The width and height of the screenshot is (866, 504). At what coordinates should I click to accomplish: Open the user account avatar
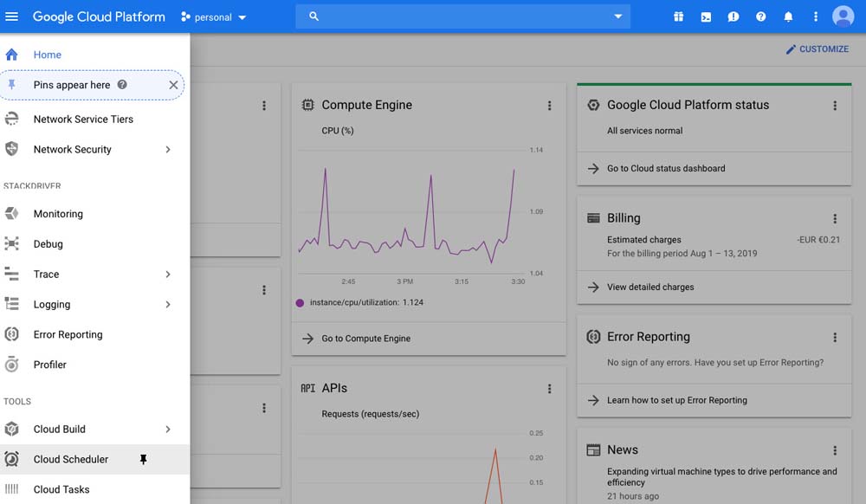coord(843,16)
